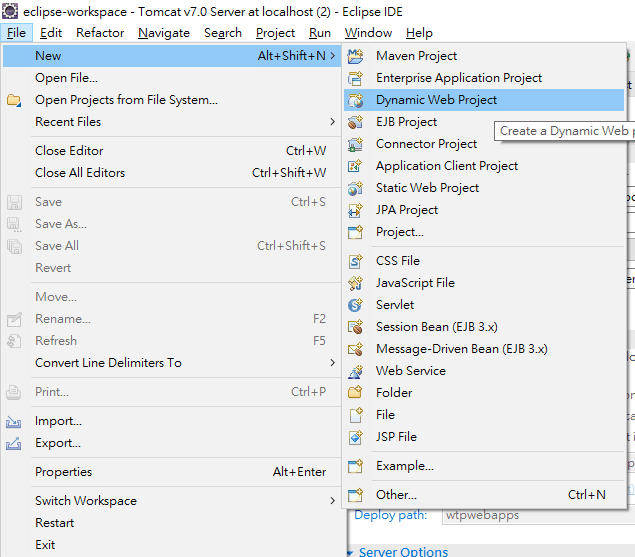635x557 pixels.
Task: Click the Project... wizard icon
Action: (356, 232)
